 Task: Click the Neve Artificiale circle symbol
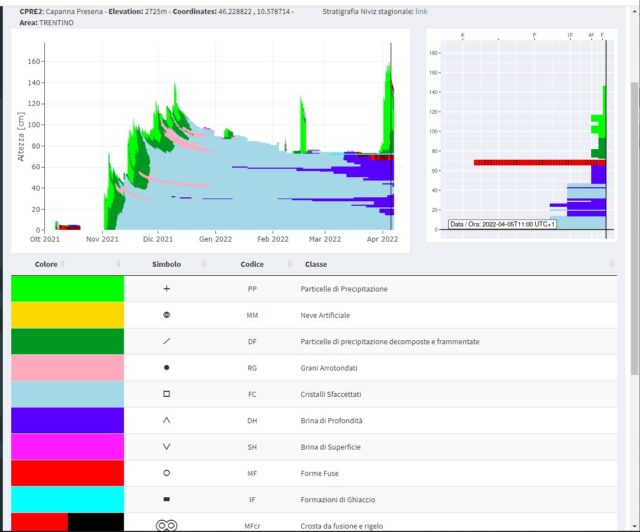pyautogui.click(x=166, y=315)
